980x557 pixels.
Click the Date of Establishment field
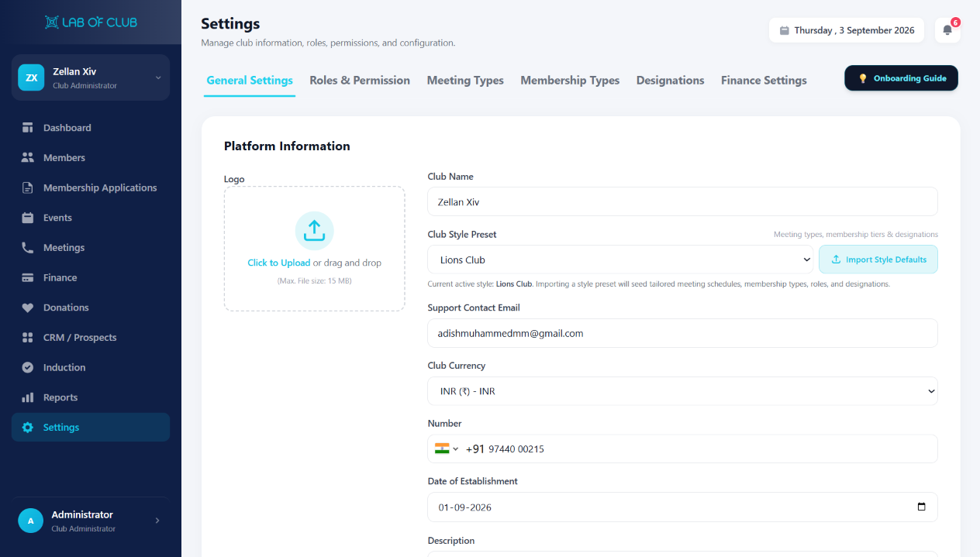pos(682,507)
